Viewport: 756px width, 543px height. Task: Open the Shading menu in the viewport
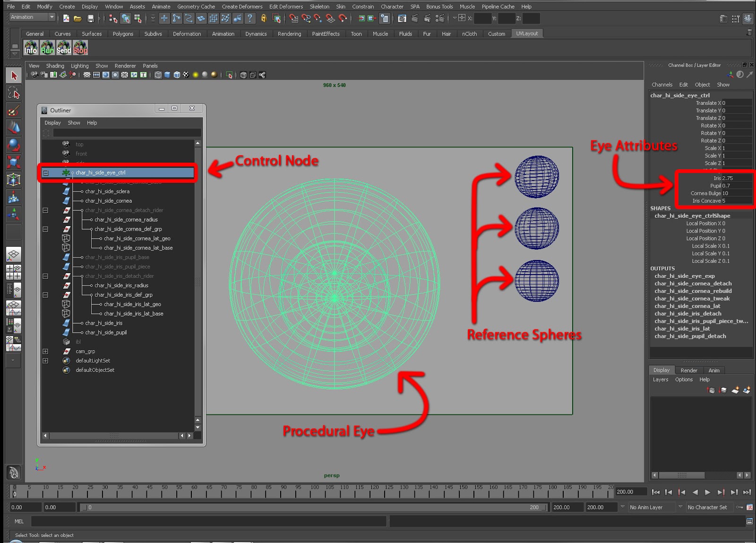pos(55,66)
